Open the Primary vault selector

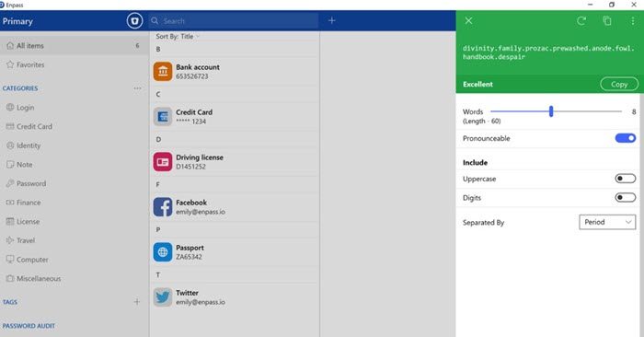[x=17, y=21]
